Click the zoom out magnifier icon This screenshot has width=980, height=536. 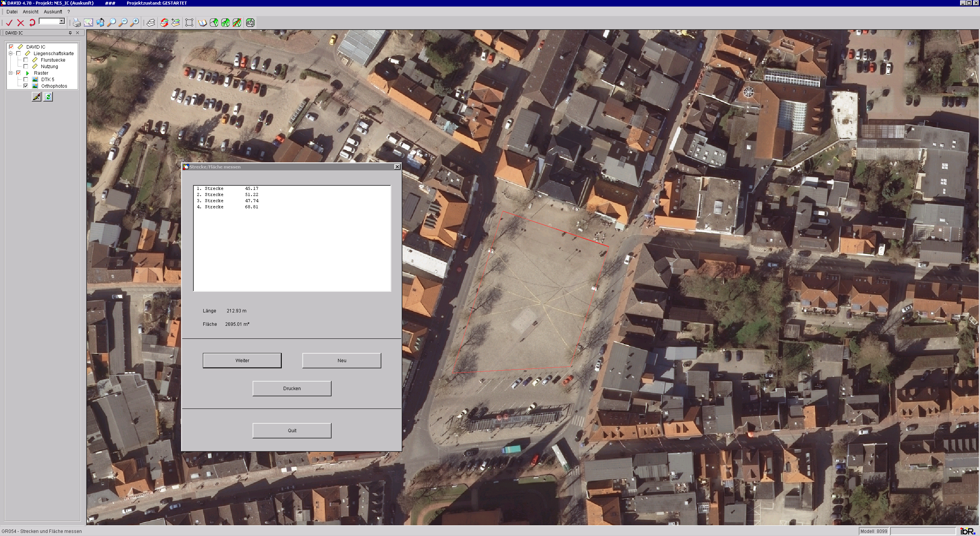[x=123, y=23]
